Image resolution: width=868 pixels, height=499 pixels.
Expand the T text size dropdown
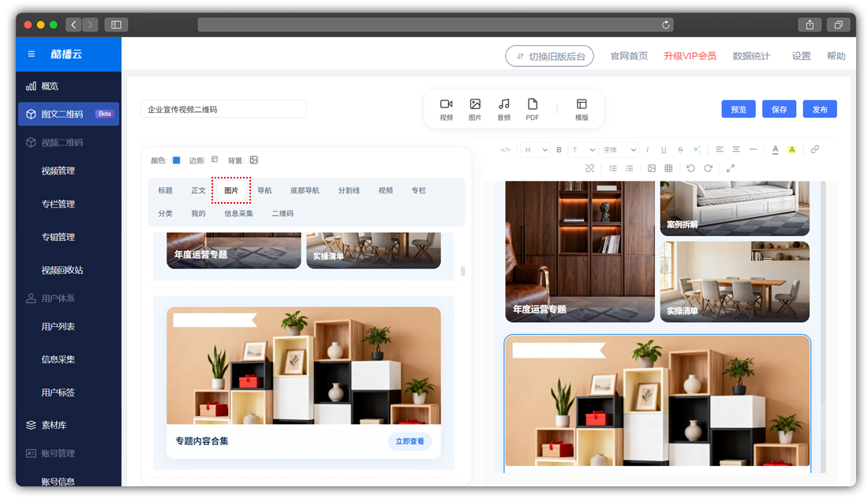click(583, 149)
